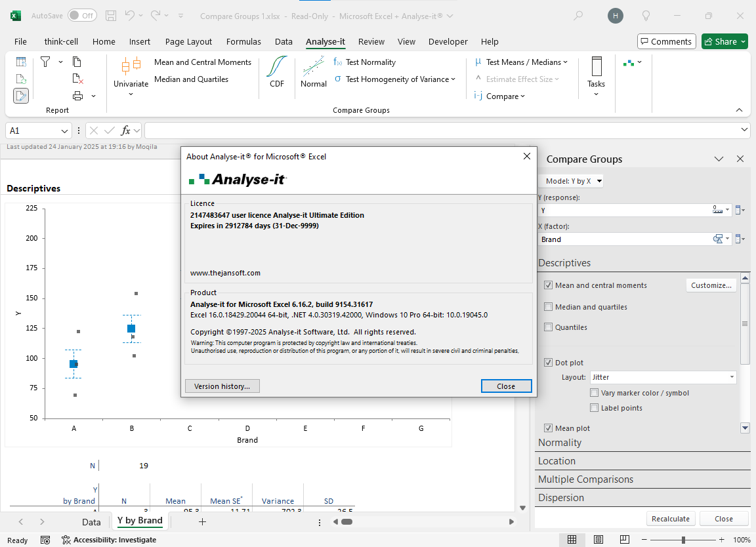This screenshot has height=547, width=756.
Task: Click the lightbulb ideas icon
Action: pos(646,16)
